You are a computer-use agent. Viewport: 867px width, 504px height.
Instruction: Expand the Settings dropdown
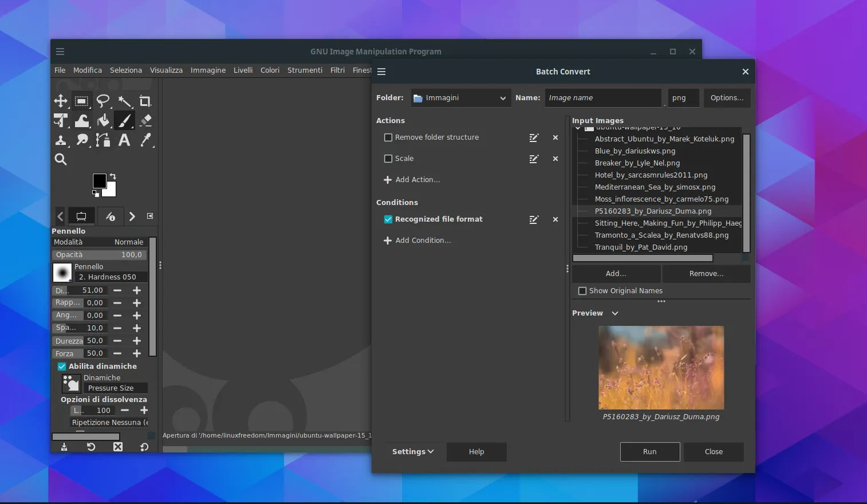pyautogui.click(x=413, y=452)
